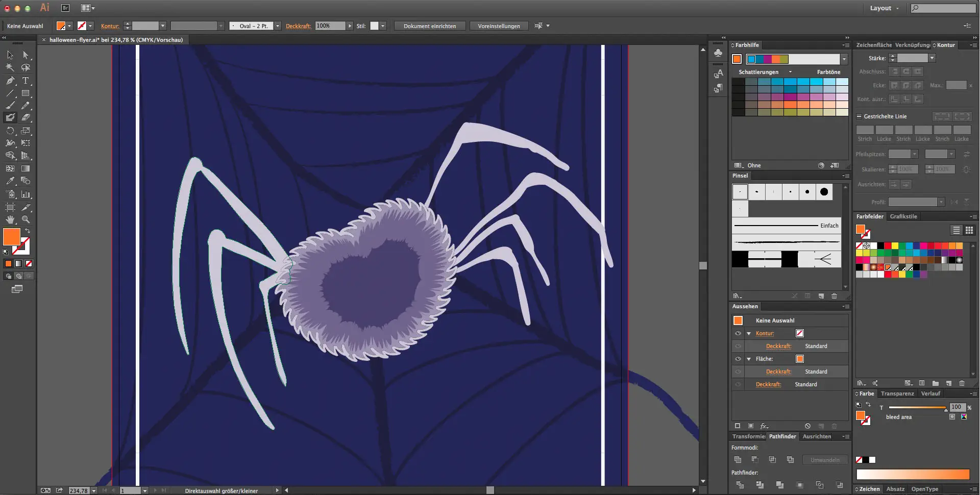Click the Dokument einrichten button

pos(429,26)
